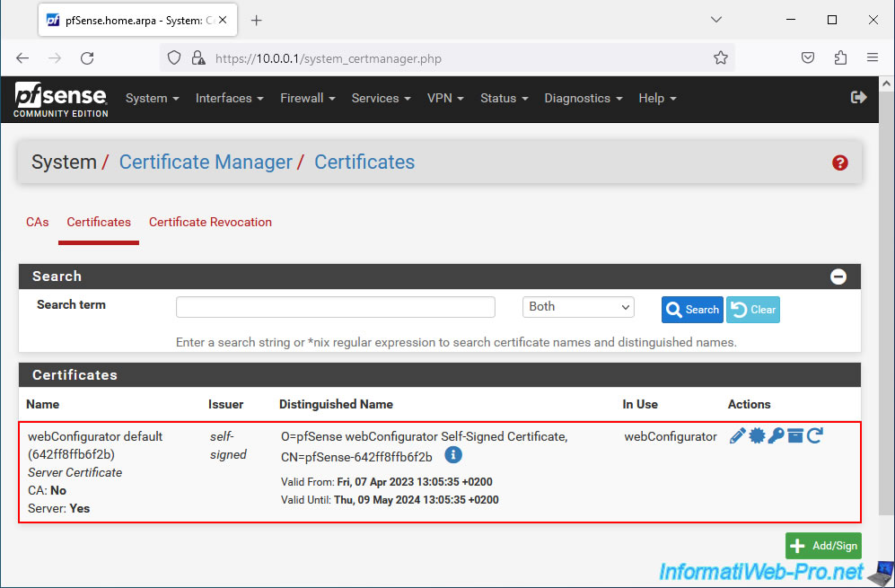
Task: List all open tabs
Action: click(716, 20)
